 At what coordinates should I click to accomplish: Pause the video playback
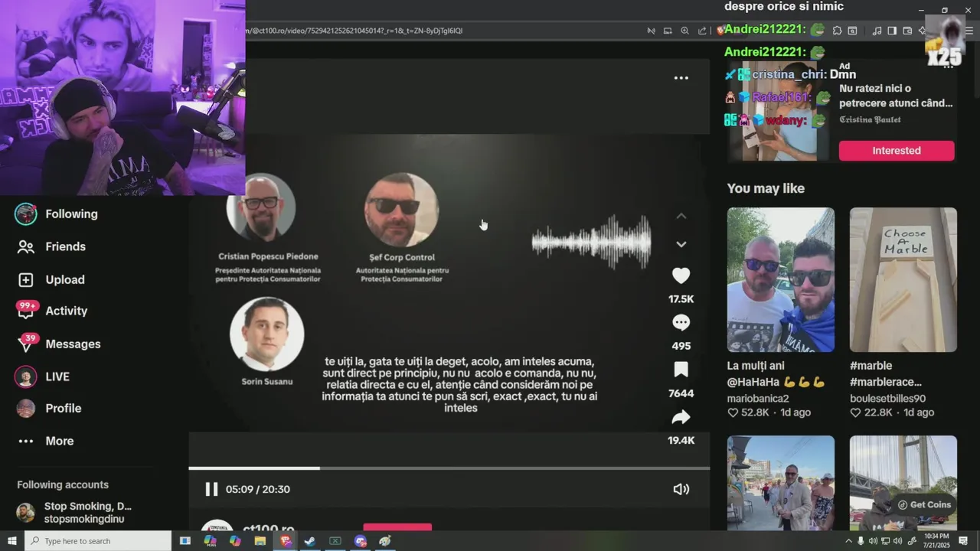click(x=211, y=489)
